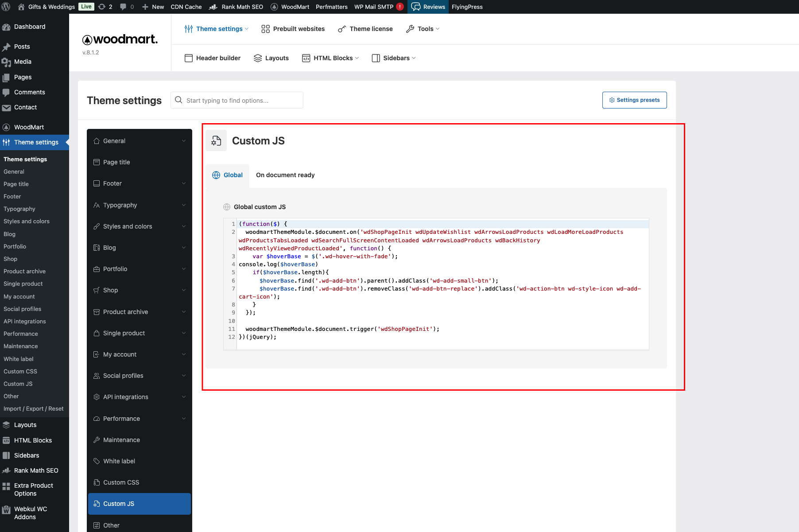Click the settings search input field
This screenshot has height=532, width=799.
pos(237,100)
